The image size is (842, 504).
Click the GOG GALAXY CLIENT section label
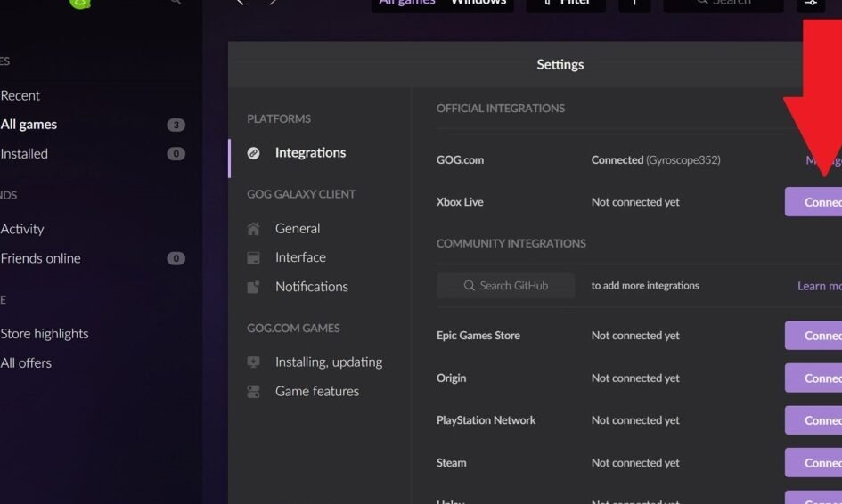click(x=301, y=194)
